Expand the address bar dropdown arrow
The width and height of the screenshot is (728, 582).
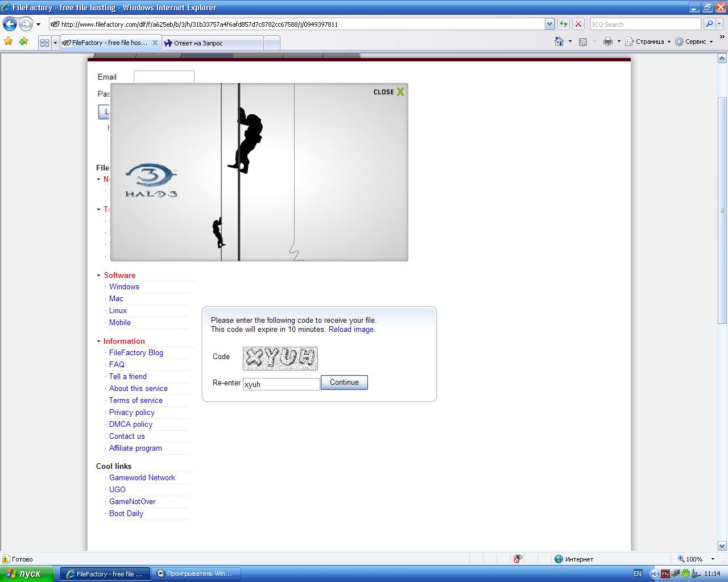[549, 24]
